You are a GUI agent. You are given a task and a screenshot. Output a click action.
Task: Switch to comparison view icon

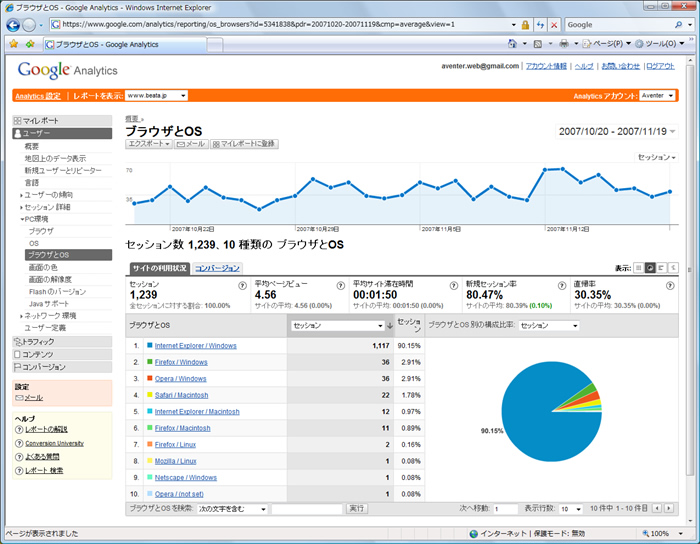673,267
